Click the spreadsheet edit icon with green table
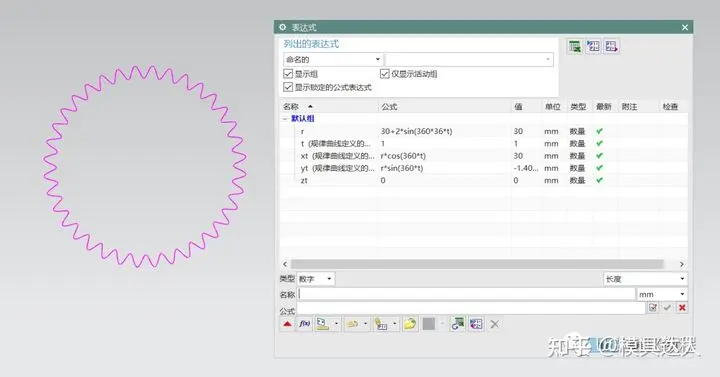This screenshot has width=720, height=377. coord(574,46)
